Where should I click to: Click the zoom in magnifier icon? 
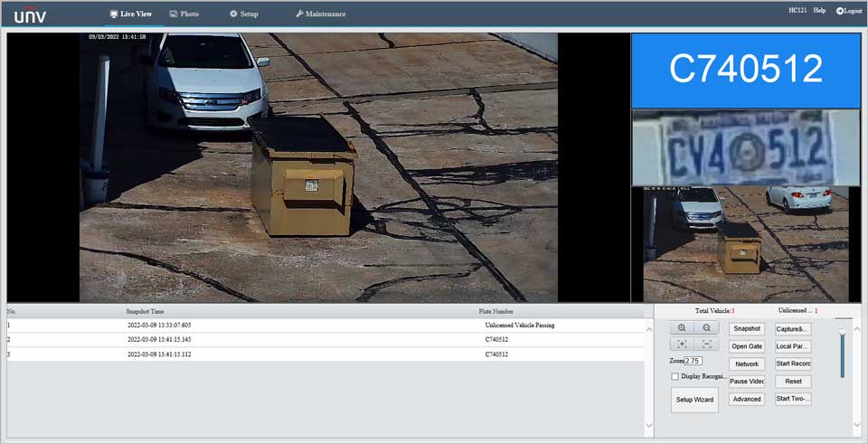[682, 327]
